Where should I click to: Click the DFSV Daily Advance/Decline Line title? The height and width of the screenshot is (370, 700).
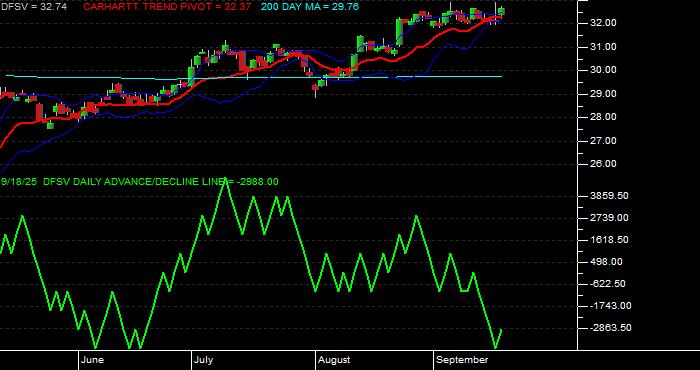140,182
